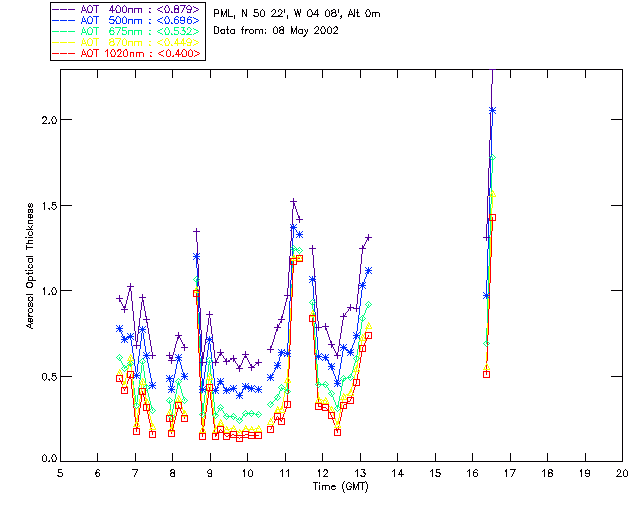Click the x-axis tick label 20
Image resolution: width=640 pixels, height=512 pixels.
[x=622, y=473]
